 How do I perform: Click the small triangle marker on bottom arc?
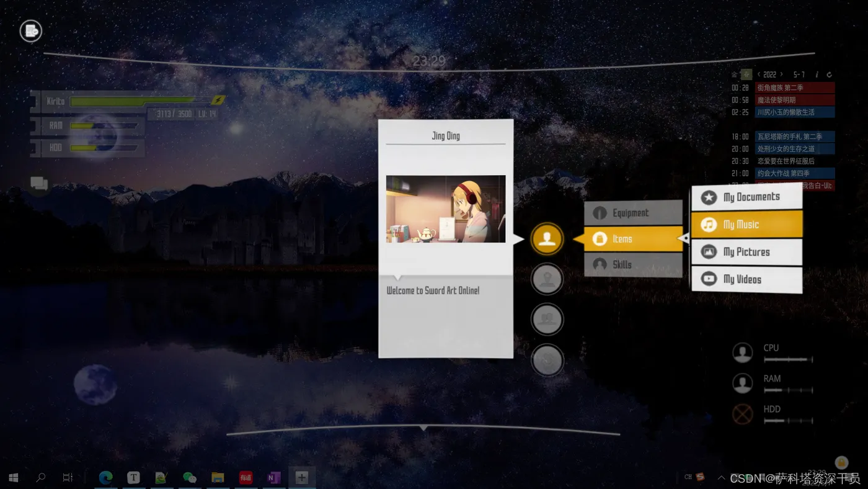[423, 428]
